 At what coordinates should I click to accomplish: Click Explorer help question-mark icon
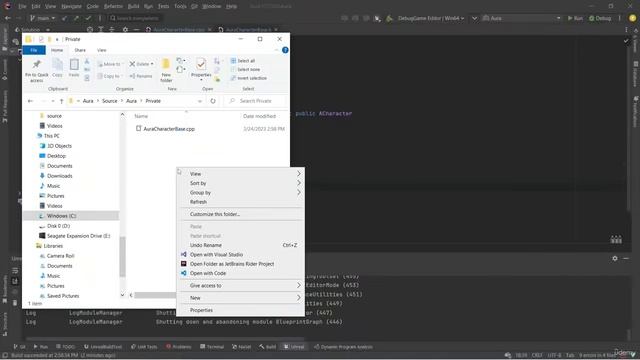285,50
